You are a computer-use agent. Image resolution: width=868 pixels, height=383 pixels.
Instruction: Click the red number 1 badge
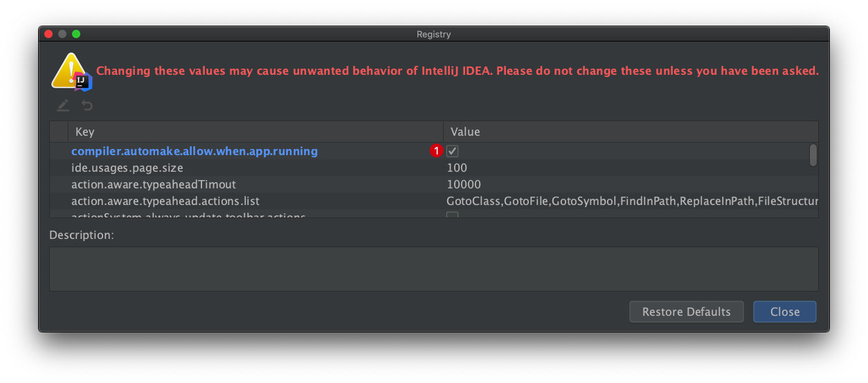436,151
